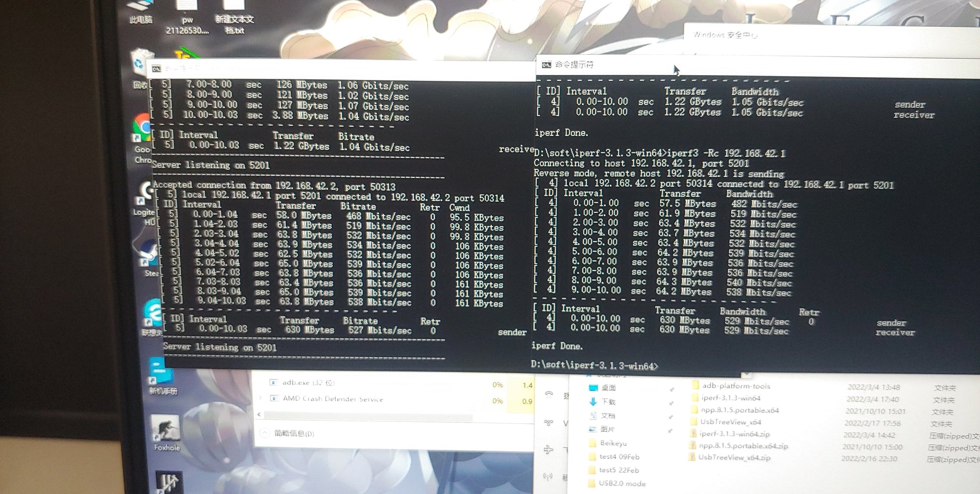Select the Windows 安全中心 window title

tap(725, 35)
